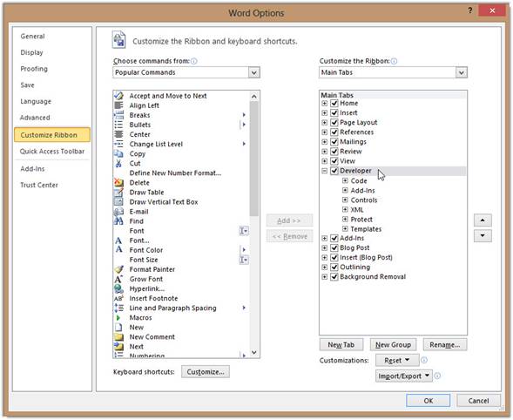Click the Draw Vertical Text Box icon
Viewport: 513px width, 420px height.
click(x=118, y=201)
